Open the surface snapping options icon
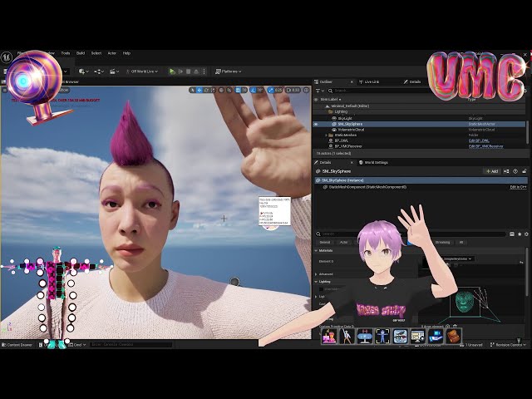Image resolution: width=532 pixels, height=399 pixels. pos(229,90)
